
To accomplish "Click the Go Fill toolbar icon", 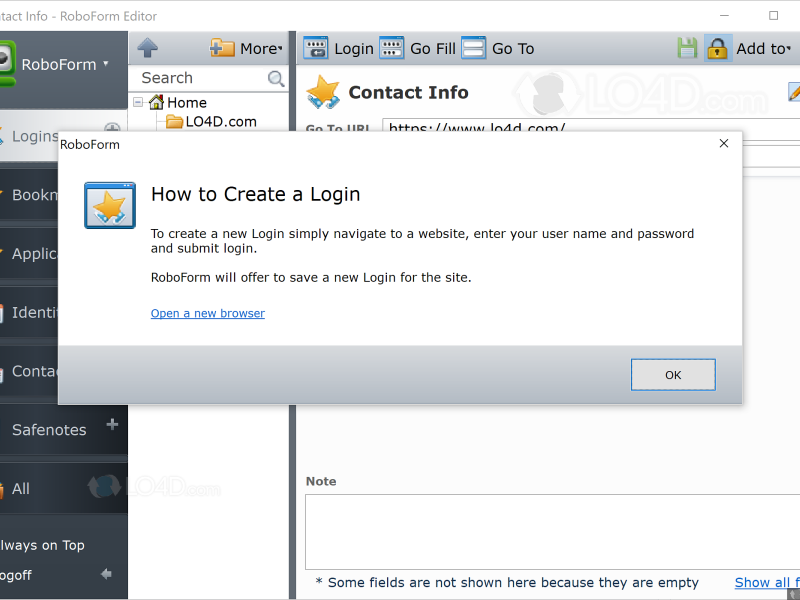I will 391,48.
